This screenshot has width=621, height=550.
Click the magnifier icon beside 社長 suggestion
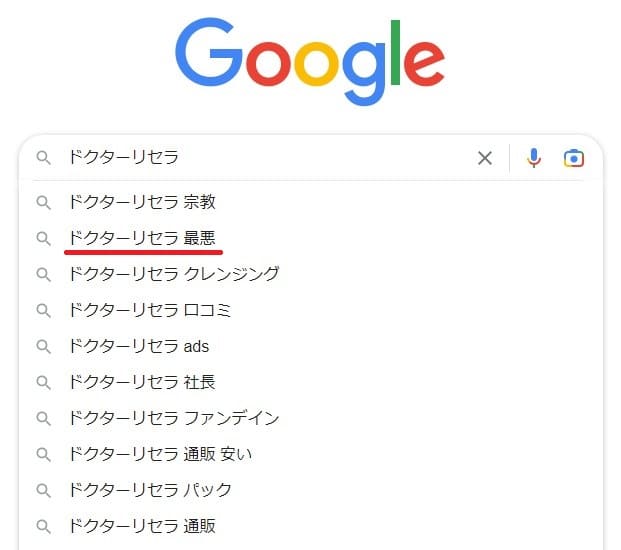(44, 383)
